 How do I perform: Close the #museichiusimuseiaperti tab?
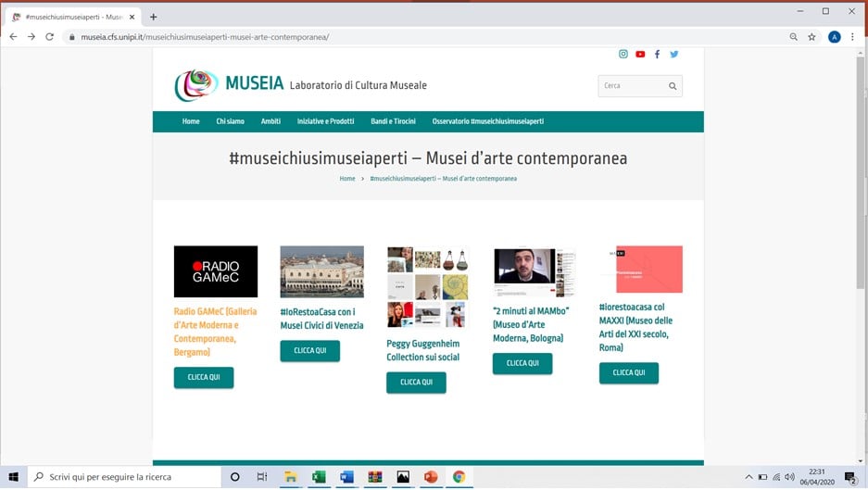pyautogui.click(x=132, y=17)
